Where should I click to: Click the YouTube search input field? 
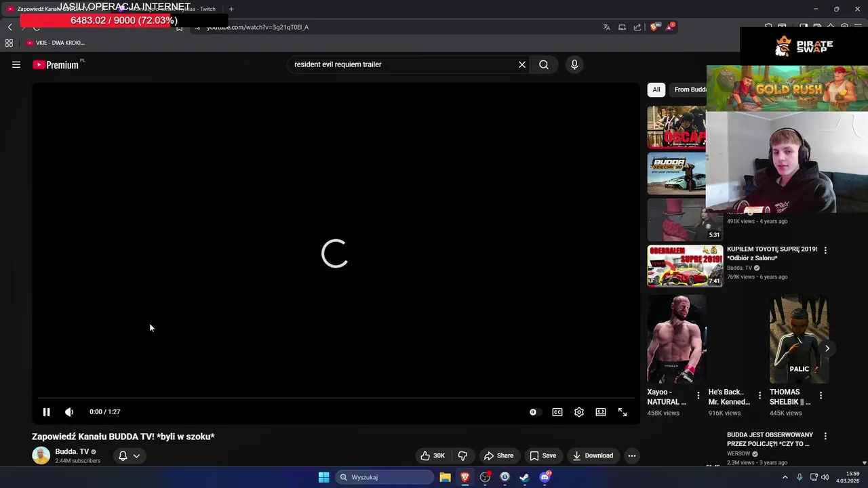click(x=403, y=64)
